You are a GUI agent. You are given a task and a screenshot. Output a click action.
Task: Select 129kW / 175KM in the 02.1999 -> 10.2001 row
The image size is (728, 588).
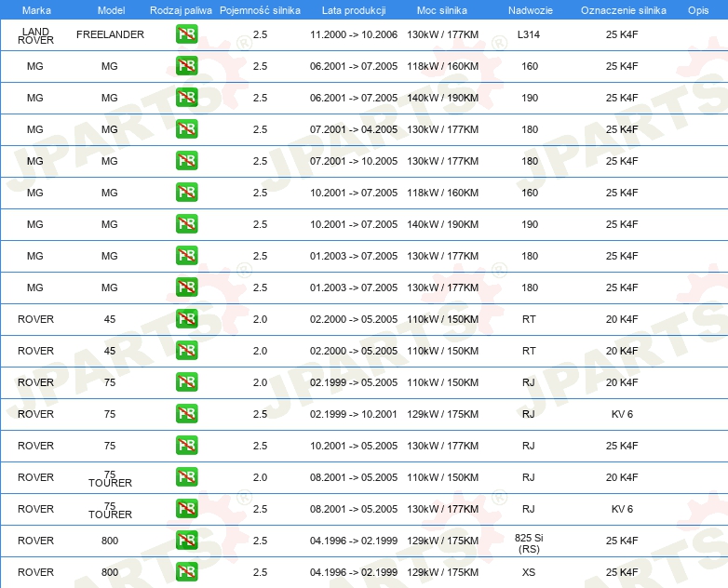442,414
